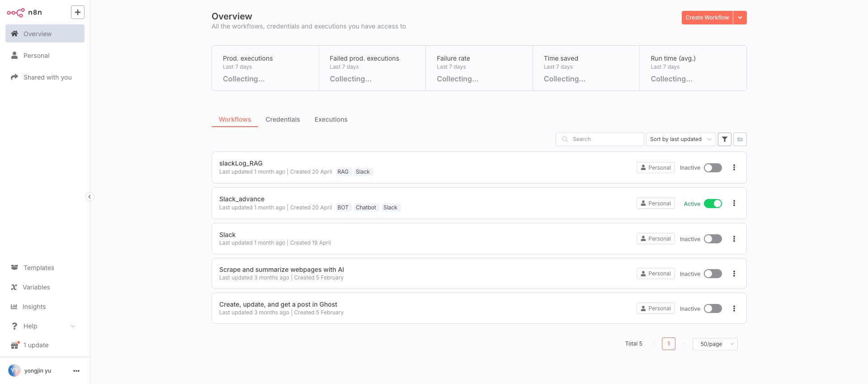Deactivate the Slack_advance workflow toggle

712,204
